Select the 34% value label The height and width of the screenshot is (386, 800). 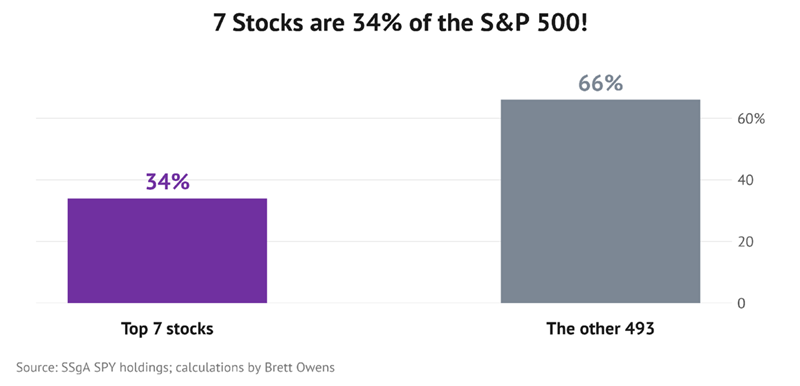(167, 182)
